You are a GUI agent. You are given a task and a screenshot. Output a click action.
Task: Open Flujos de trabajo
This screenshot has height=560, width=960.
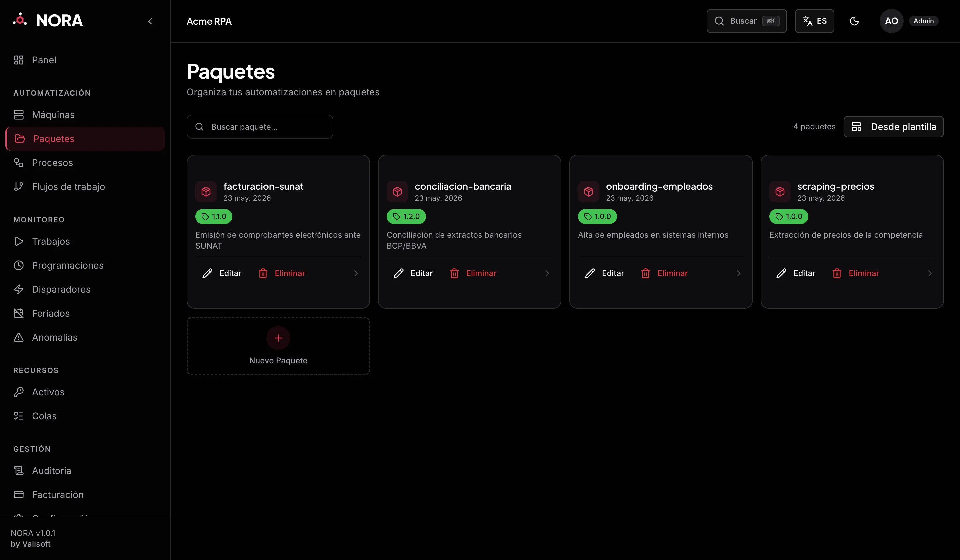85,187
